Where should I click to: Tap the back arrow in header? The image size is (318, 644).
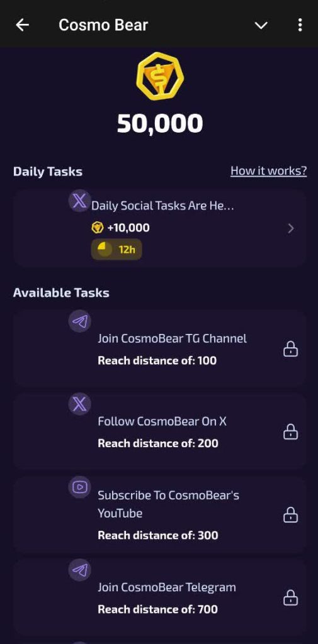(22, 25)
